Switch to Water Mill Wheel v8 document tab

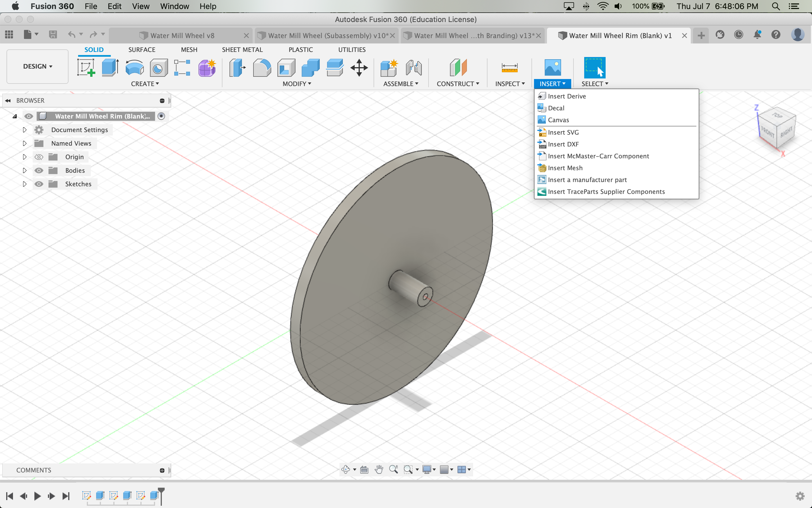(x=181, y=36)
